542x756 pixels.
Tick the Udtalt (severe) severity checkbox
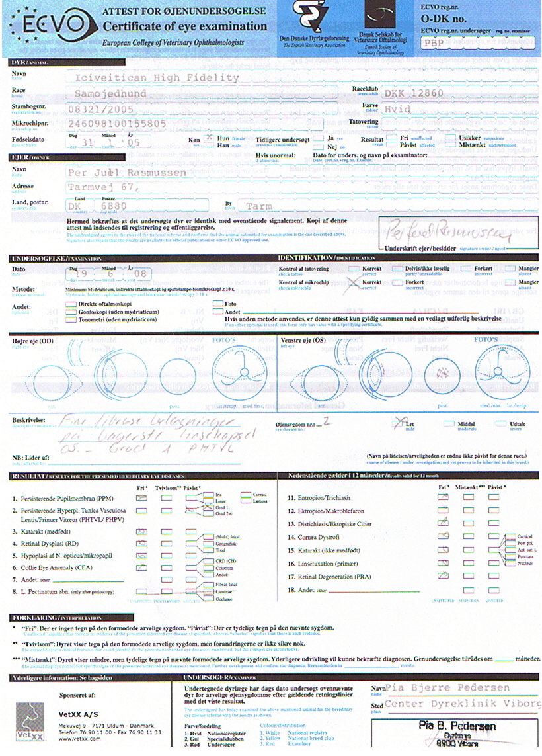501,424
